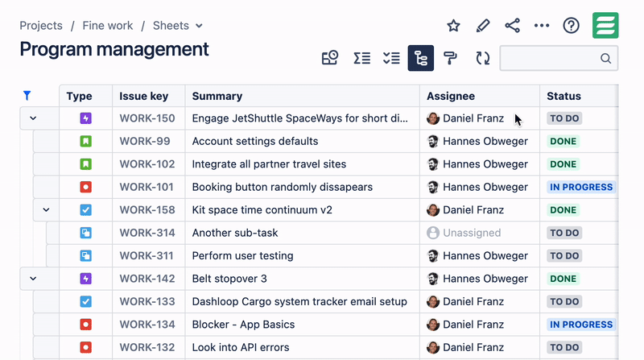The image size is (644, 360).
Task: Select summary "Kit space time continuum v2"
Action: tap(262, 210)
